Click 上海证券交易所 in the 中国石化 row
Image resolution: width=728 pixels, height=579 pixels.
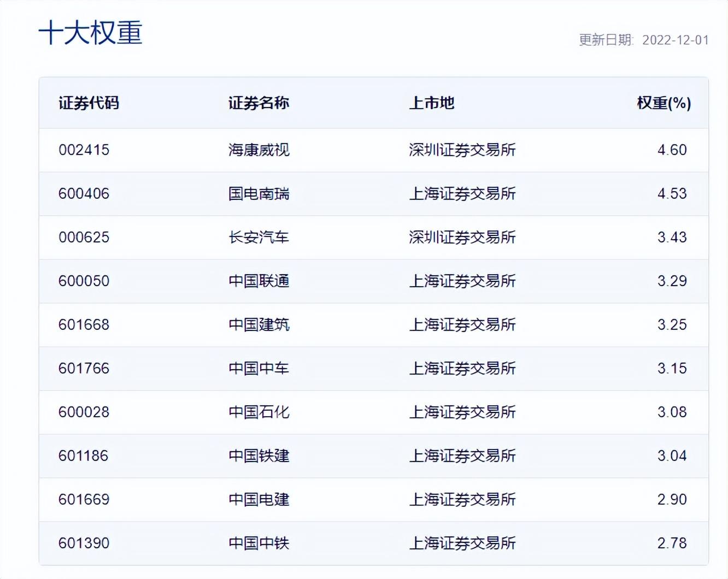point(462,412)
